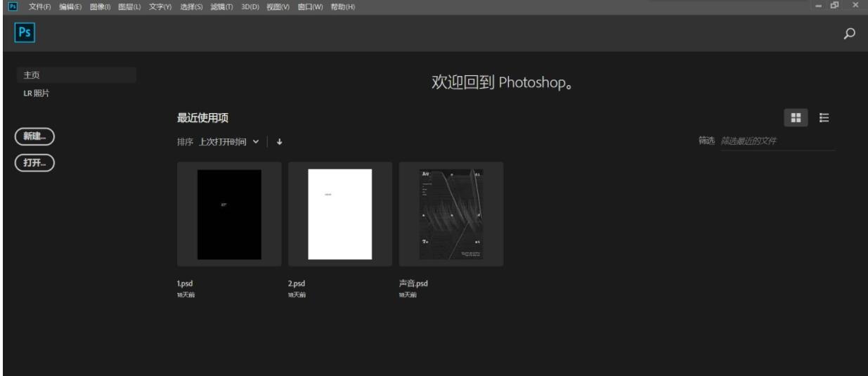This screenshot has height=376, width=868.
Task: Click the 2.psd file name
Action: (x=297, y=283)
